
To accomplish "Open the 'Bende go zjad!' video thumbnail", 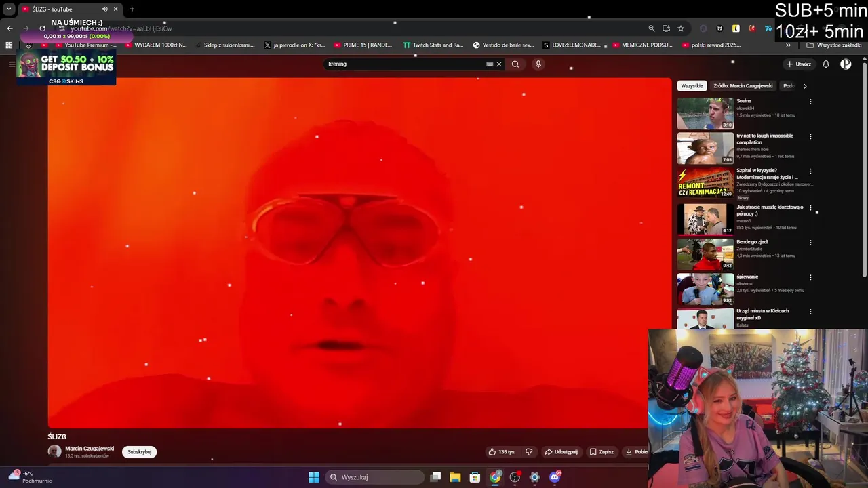I will [x=705, y=254].
